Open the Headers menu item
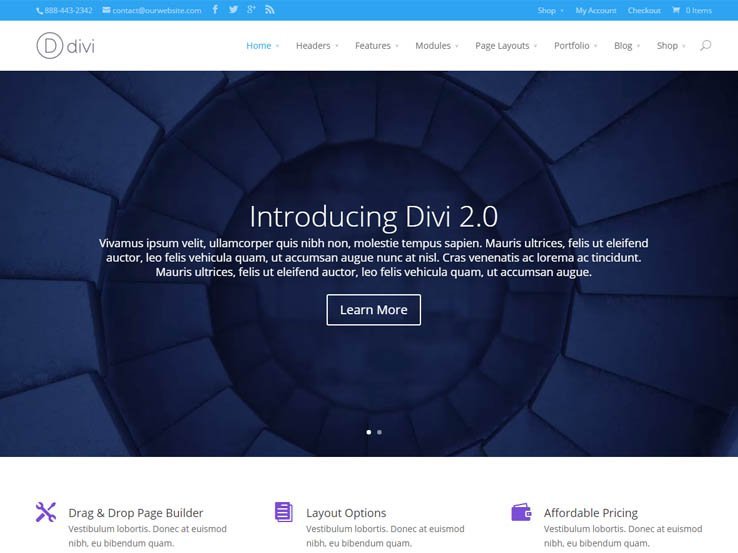This screenshot has width=738, height=553. (x=313, y=46)
